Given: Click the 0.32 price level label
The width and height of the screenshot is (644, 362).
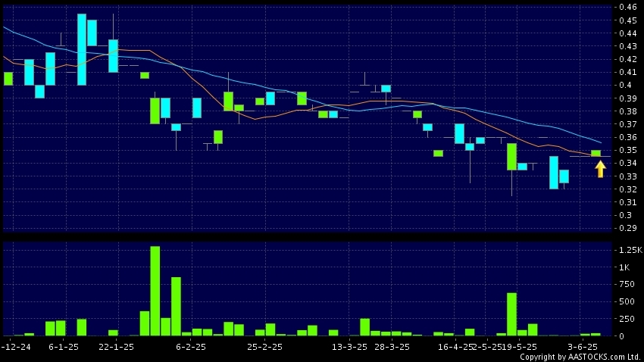Looking at the screenshot, I should pos(628,189).
